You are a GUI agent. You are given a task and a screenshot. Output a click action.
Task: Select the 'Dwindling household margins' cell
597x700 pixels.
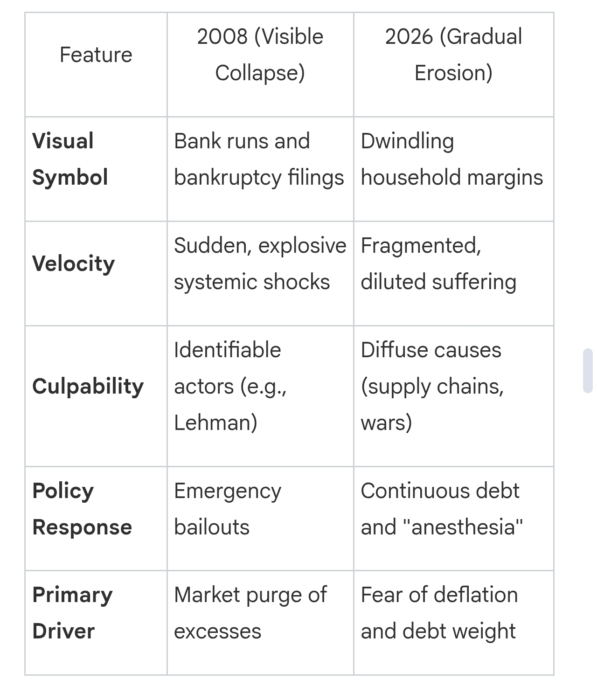click(x=451, y=159)
